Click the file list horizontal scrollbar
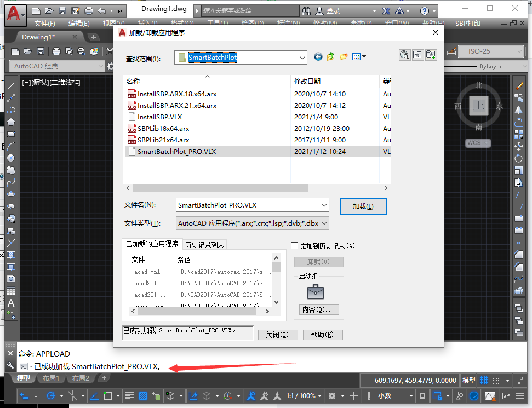The width and height of the screenshot is (532, 408). point(220,188)
